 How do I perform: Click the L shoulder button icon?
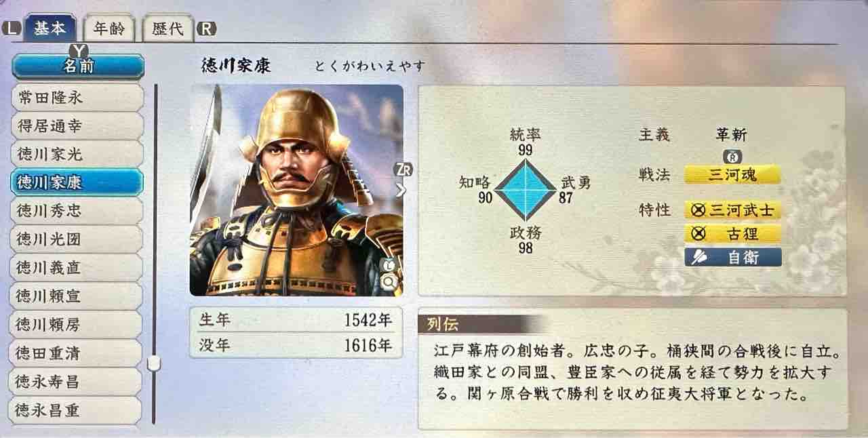click(13, 29)
